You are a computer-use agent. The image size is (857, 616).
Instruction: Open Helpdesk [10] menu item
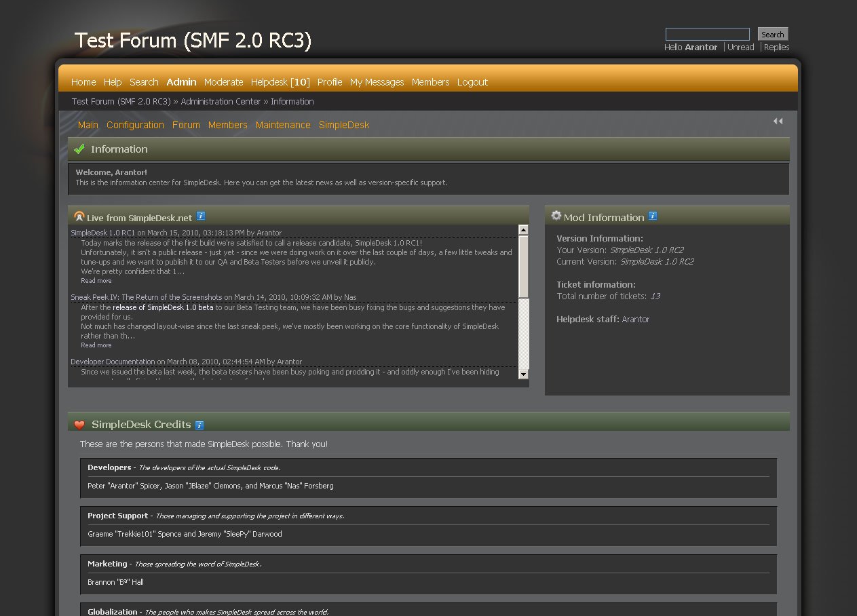coord(280,82)
